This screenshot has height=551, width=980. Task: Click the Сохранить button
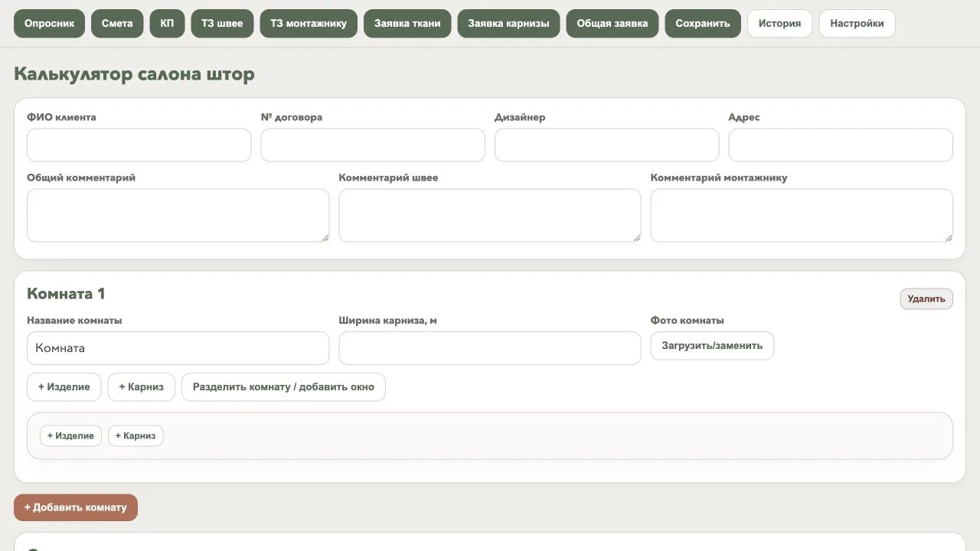[703, 23]
